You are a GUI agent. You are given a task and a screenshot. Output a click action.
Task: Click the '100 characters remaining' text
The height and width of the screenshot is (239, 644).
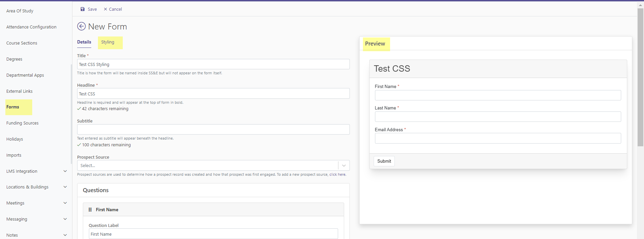pyautogui.click(x=106, y=145)
